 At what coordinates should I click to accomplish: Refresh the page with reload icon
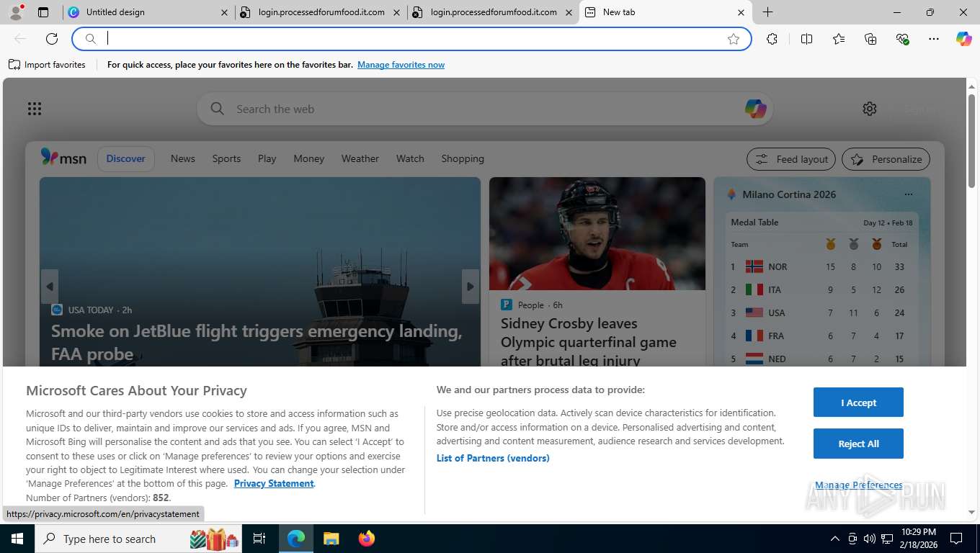point(52,39)
